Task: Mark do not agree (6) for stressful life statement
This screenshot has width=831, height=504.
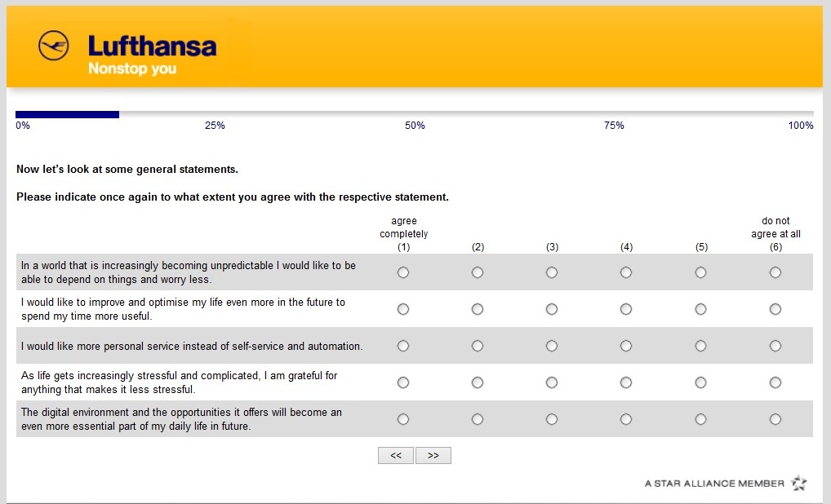Action: pyautogui.click(x=775, y=382)
